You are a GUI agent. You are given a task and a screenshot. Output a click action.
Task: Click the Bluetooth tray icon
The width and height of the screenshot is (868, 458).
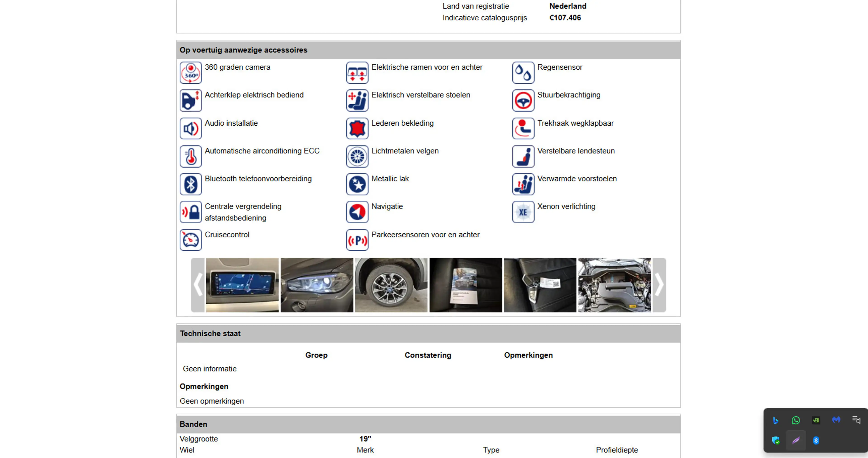[816, 440]
